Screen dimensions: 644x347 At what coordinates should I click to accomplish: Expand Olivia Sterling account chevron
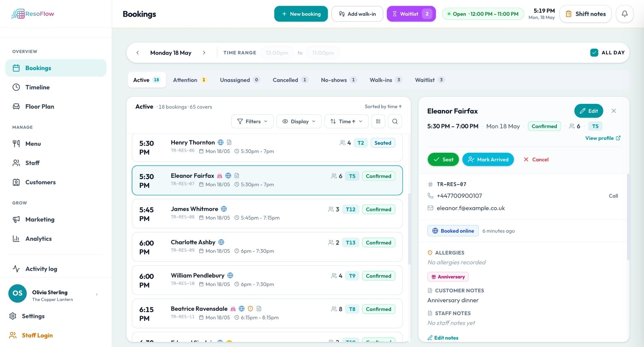pos(97,294)
